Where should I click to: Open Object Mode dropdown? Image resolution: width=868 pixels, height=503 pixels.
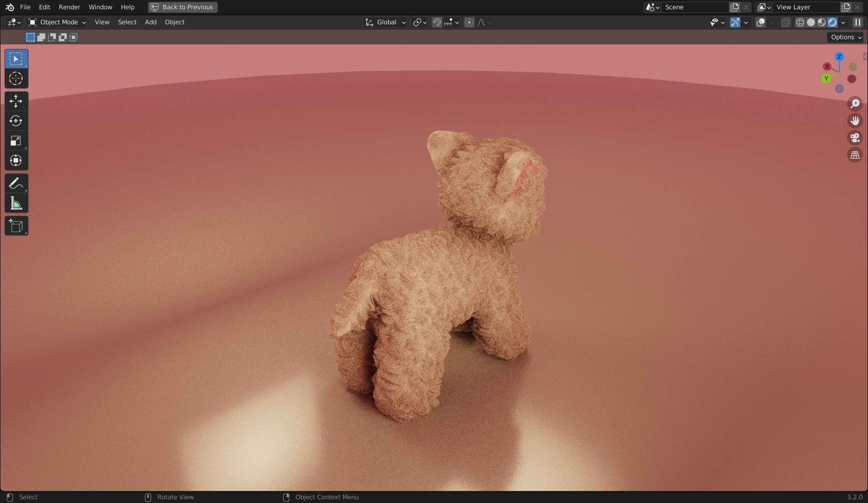[57, 22]
